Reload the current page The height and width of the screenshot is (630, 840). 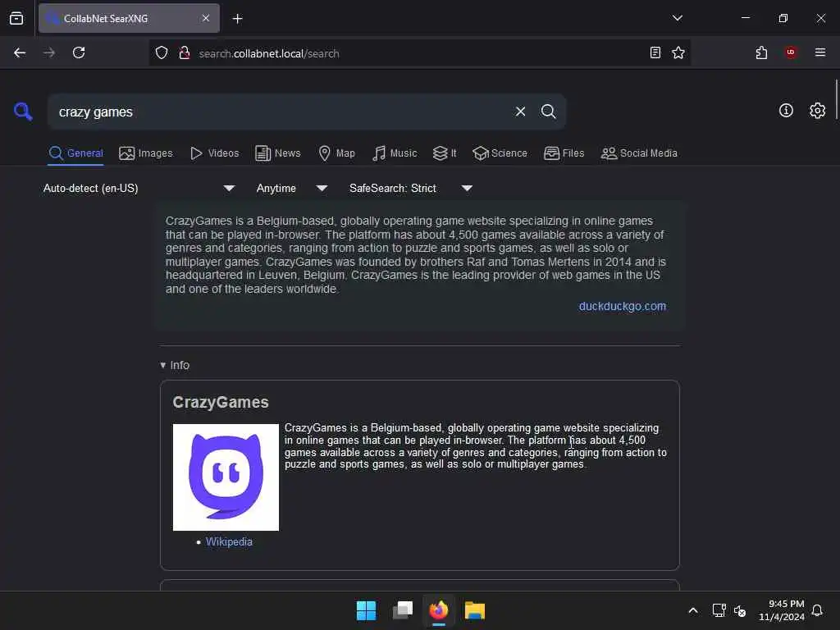pyautogui.click(x=79, y=52)
